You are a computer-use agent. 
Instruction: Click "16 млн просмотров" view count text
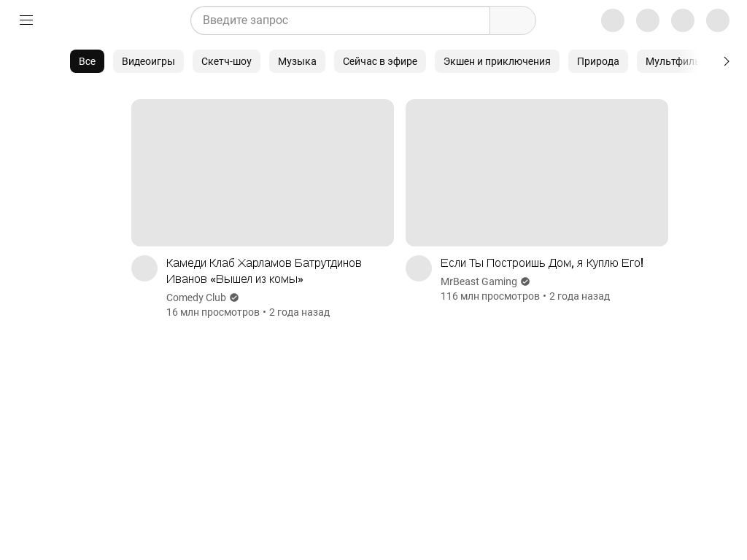point(212,312)
